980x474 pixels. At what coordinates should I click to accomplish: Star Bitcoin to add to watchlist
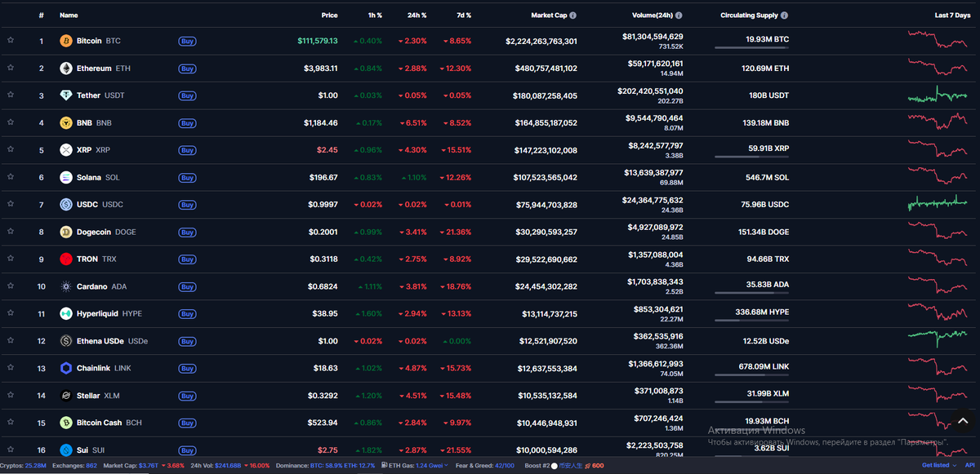[11, 40]
